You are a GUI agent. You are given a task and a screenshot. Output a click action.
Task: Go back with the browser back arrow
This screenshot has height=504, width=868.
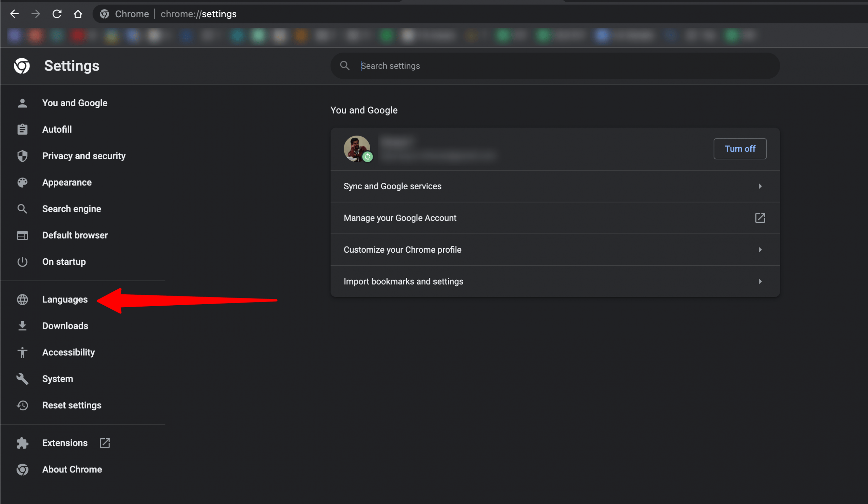(15, 14)
